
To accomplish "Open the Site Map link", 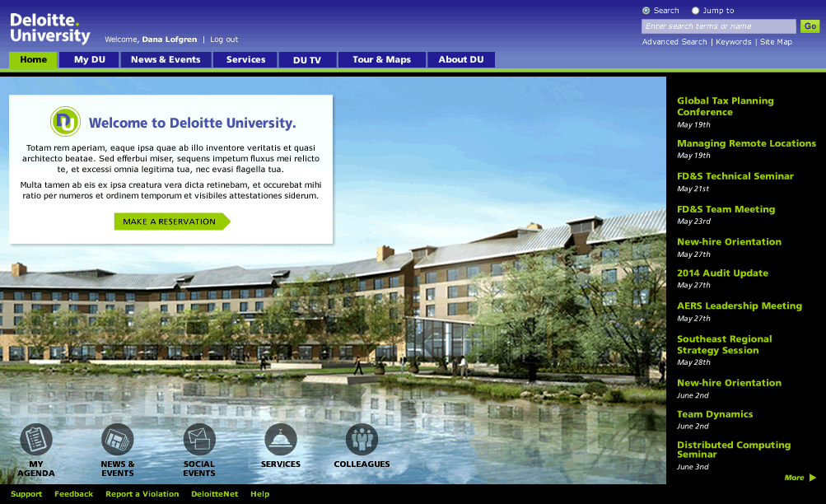I will tap(776, 42).
